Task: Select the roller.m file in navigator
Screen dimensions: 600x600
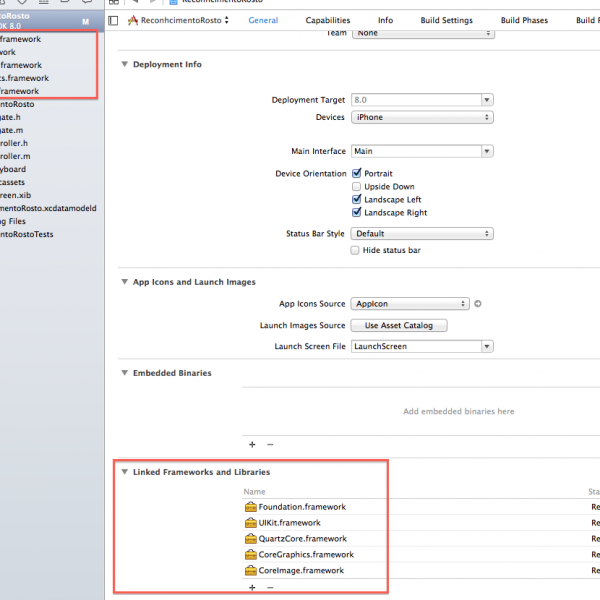Action: 15,156
